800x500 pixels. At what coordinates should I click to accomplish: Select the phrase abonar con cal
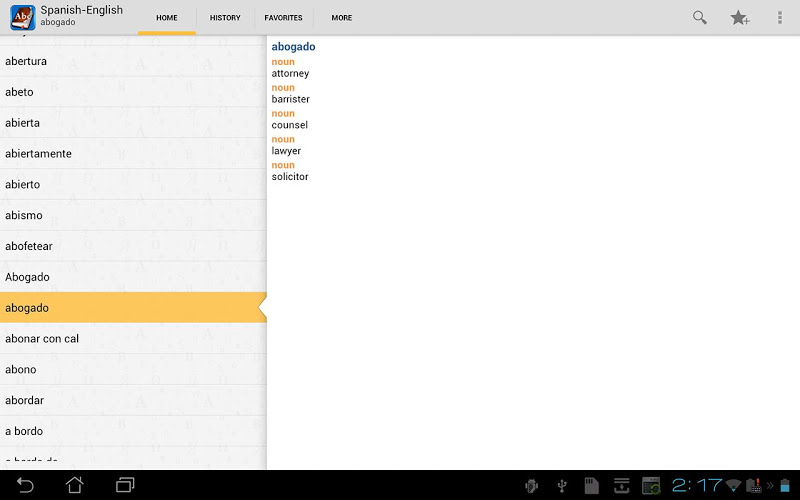133,339
